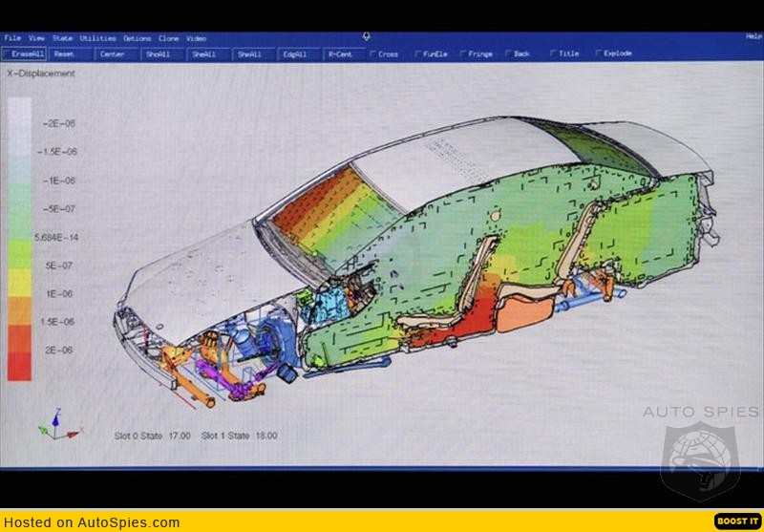Viewport: 764px width, 532px height.
Task: Toggle the Explode checkbox
Action: click(x=599, y=54)
